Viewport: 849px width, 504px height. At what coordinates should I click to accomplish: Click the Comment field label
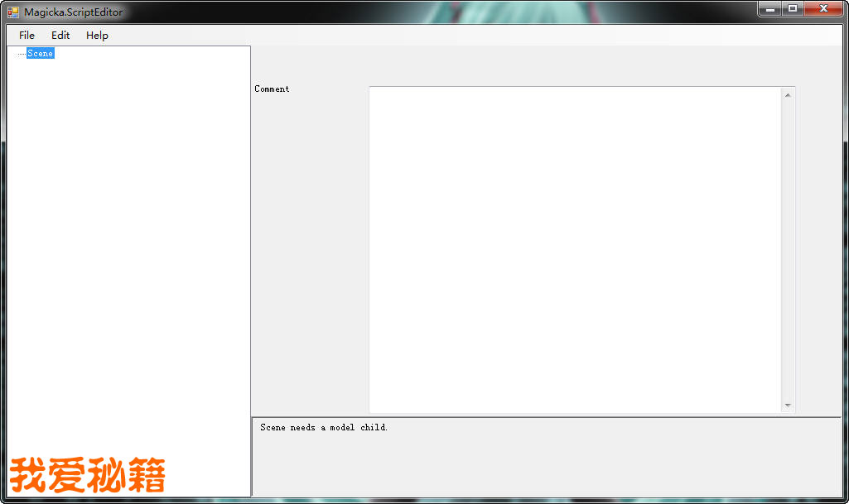(272, 89)
